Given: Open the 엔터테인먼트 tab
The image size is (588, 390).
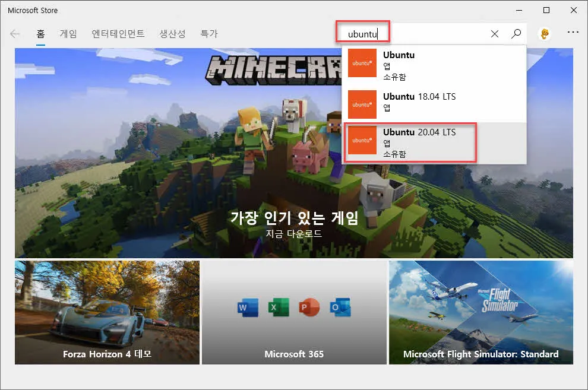Looking at the screenshot, I should pyautogui.click(x=118, y=34).
